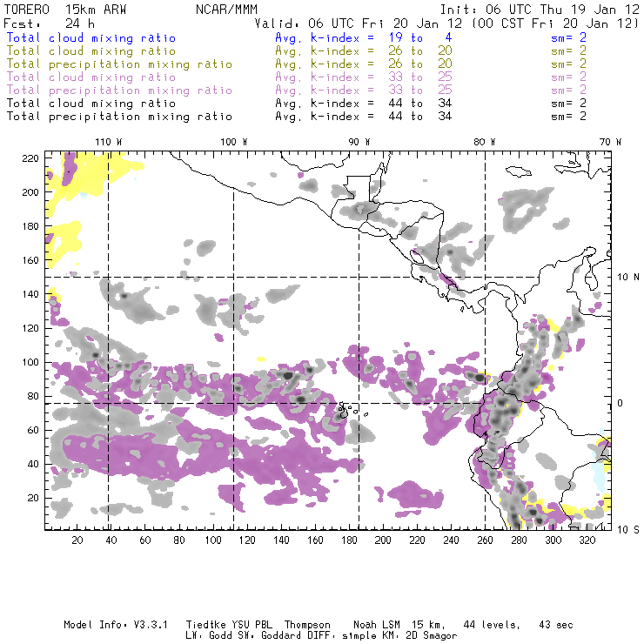Click the "SW: Goddard" text
Viewport: 644px width, 644px height.
click(271, 636)
